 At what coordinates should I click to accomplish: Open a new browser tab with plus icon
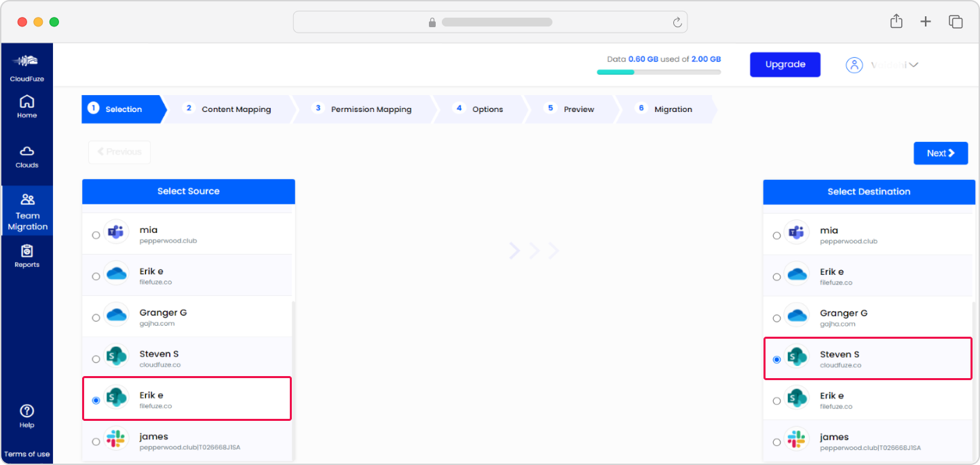(926, 22)
